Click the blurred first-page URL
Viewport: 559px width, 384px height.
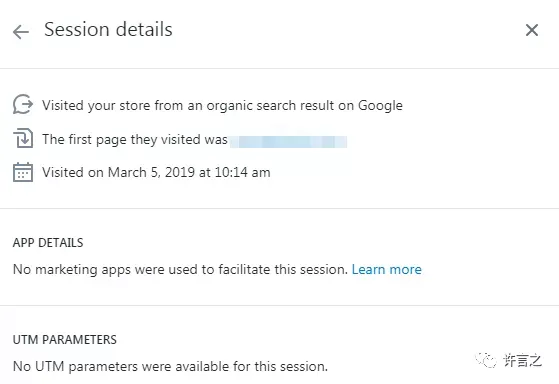[x=288, y=142]
